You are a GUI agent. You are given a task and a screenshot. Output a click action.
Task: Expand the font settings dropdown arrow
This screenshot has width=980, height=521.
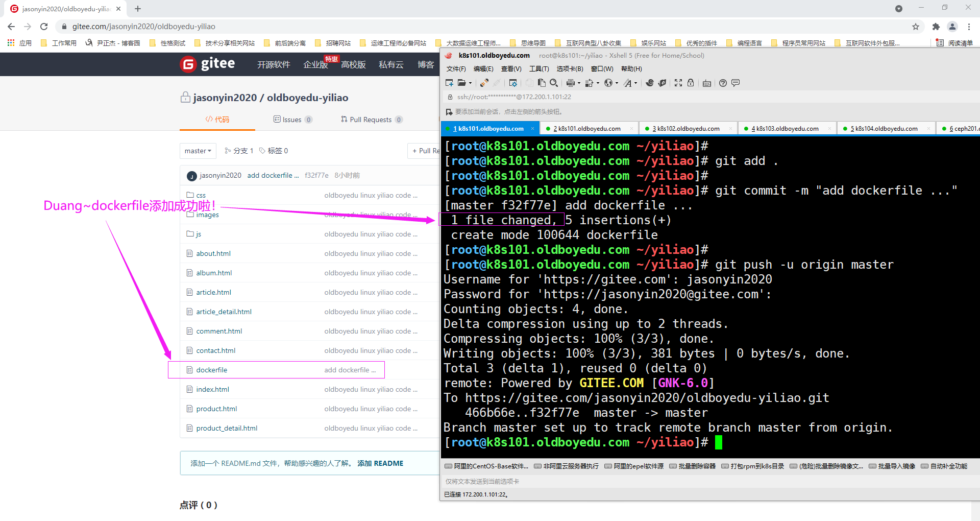tap(635, 83)
